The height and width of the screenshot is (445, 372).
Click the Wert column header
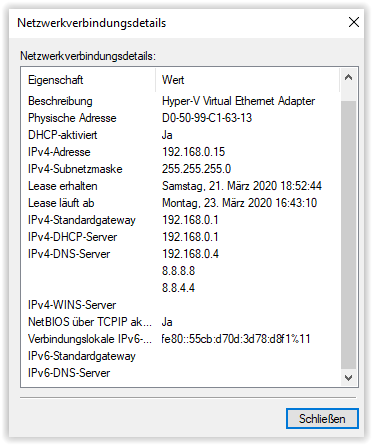point(247,80)
